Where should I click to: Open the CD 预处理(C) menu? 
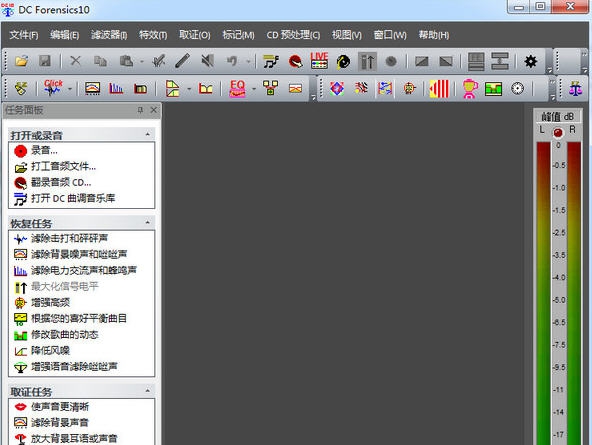[x=293, y=35]
